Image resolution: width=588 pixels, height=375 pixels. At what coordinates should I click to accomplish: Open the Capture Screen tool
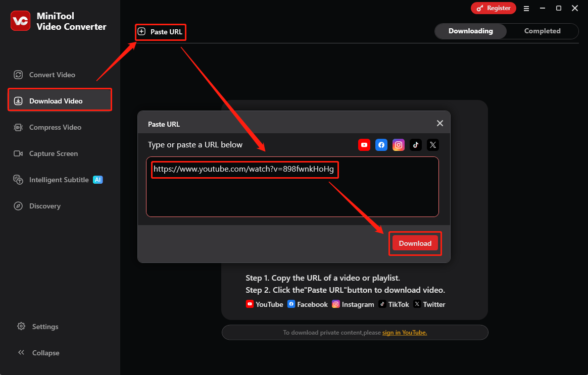click(53, 153)
